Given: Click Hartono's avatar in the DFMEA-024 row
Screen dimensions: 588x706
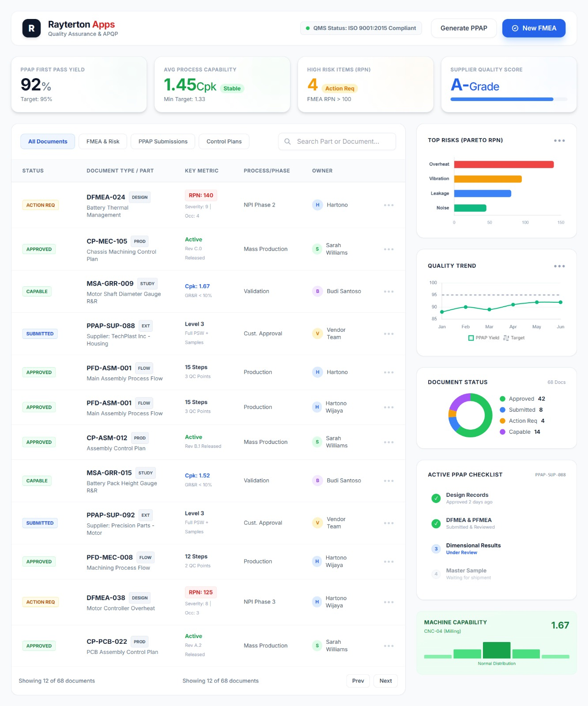Looking at the screenshot, I should tap(317, 205).
